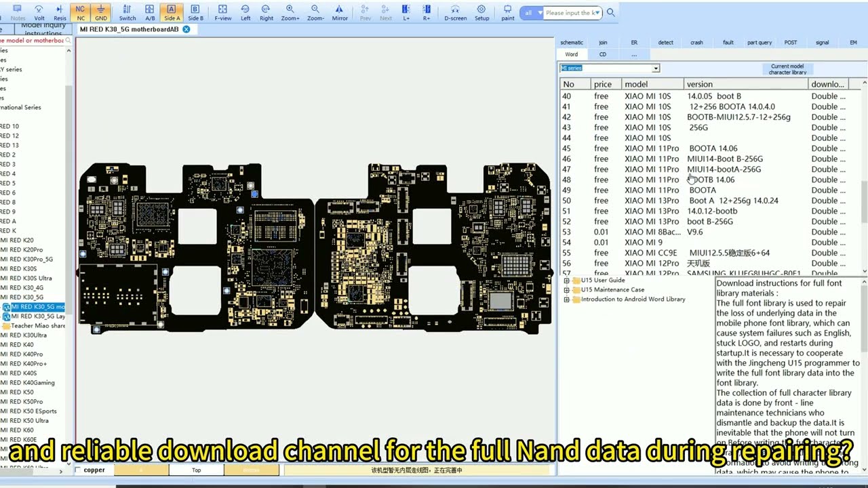
Task: Click the Top layer button
Action: [x=196, y=470]
